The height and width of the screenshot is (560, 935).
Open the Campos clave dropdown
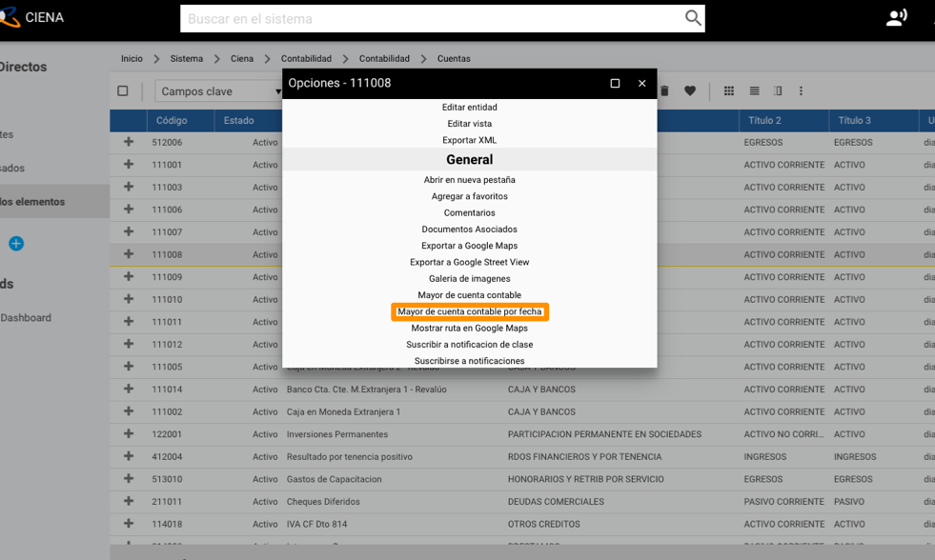coord(218,91)
